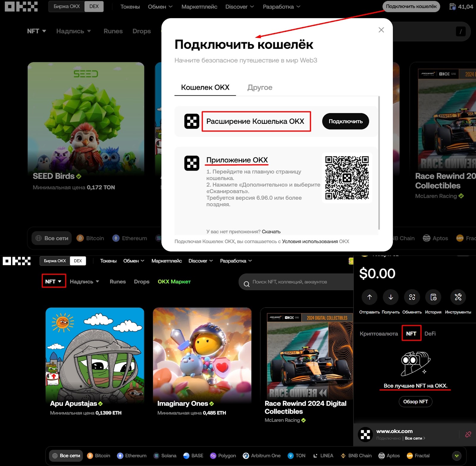Open the Инструменты tools icon in the wallet panel

click(x=458, y=297)
